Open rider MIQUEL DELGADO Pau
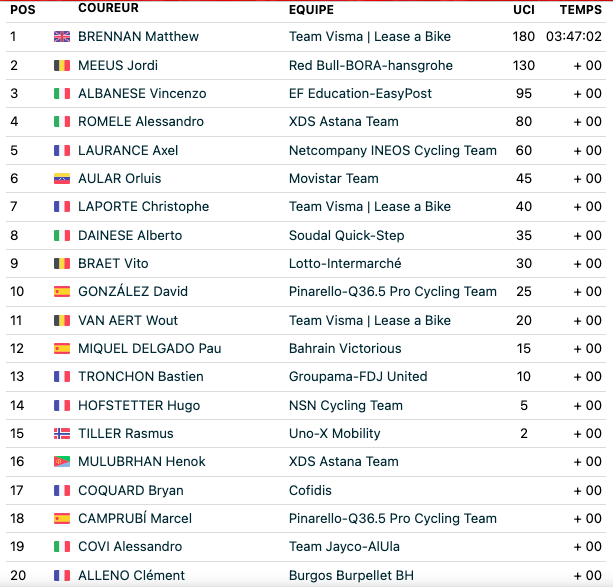This screenshot has width=613, height=587. (150, 348)
